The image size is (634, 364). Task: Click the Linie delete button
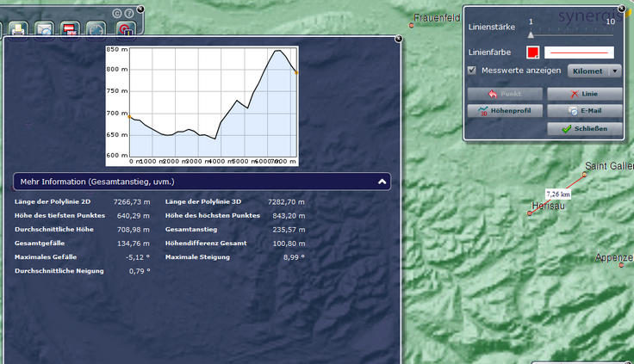583,93
